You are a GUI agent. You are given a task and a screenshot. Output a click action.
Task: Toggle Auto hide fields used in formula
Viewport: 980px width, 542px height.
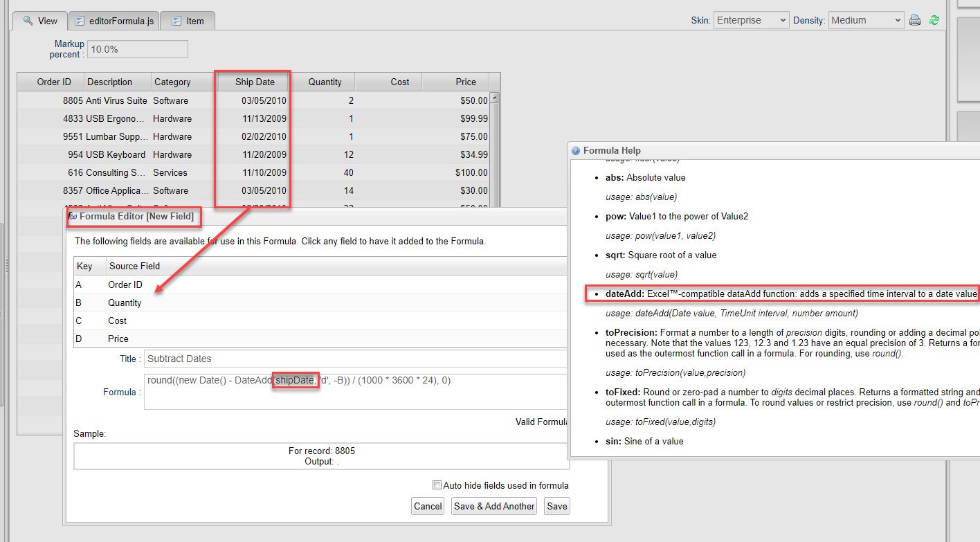(x=437, y=485)
